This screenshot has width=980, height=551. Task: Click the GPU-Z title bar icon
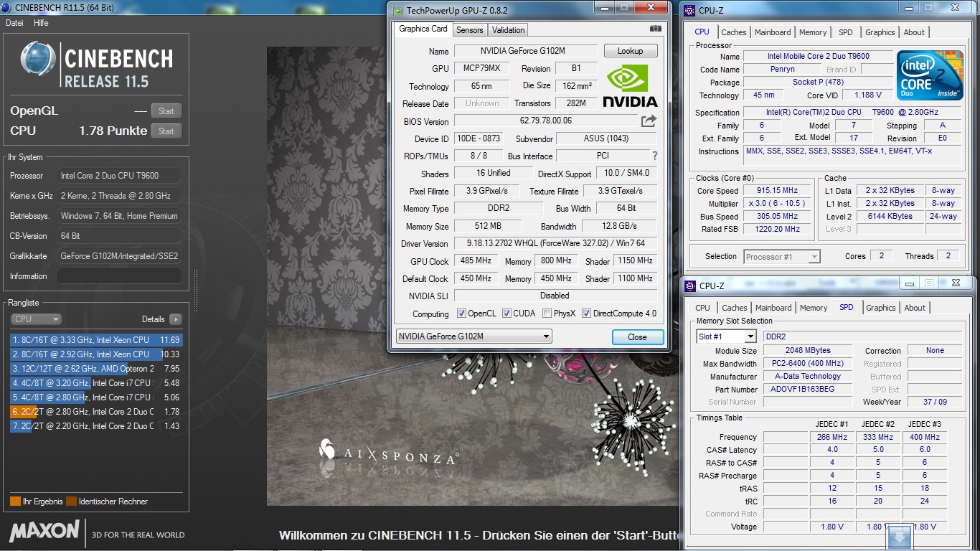coord(397,10)
